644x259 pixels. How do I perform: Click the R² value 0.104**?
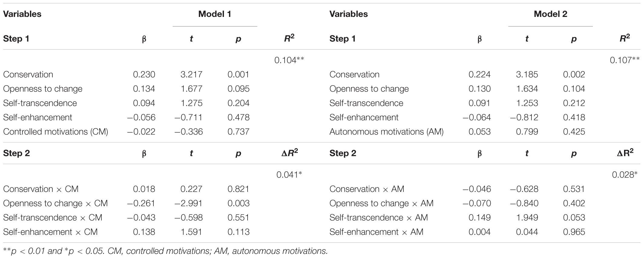coord(289,60)
